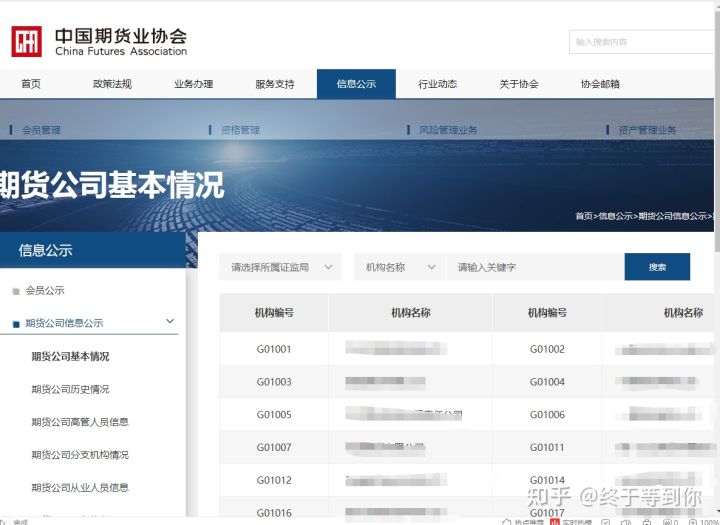Image resolution: width=720 pixels, height=525 pixels.
Task: Click institution code G01004
Action: point(547,382)
